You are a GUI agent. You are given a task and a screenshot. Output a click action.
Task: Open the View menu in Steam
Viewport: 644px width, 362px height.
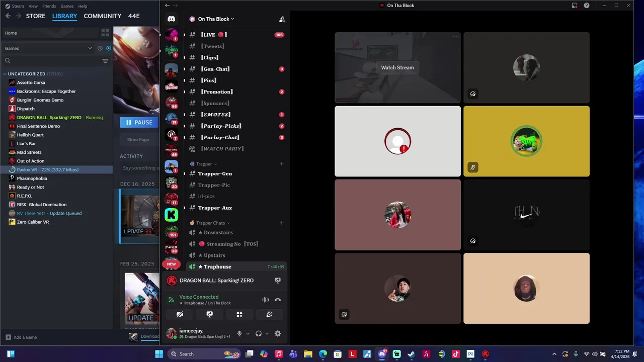click(x=33, y=6)
